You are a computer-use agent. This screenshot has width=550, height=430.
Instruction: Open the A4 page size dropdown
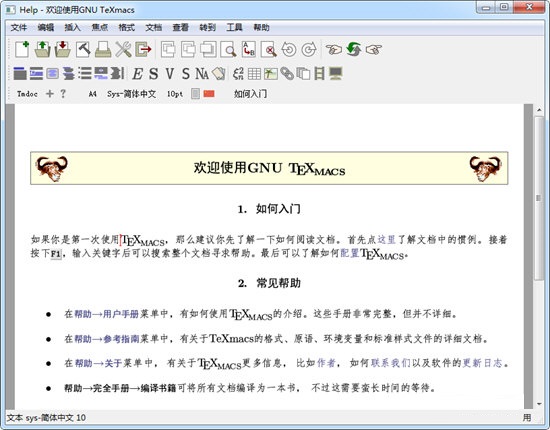pos(92,94)
